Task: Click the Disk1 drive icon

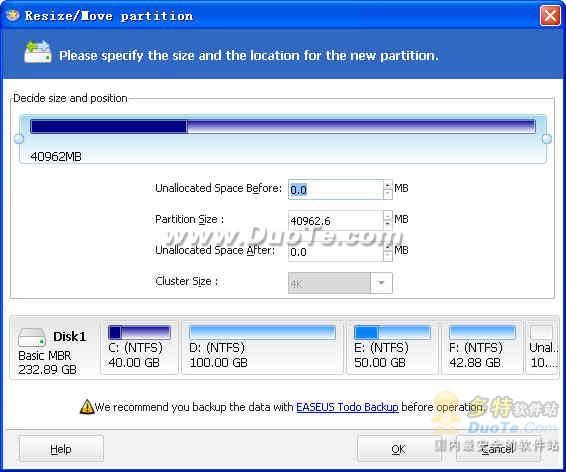Action: pyautogui.click(x=32, y=338)
